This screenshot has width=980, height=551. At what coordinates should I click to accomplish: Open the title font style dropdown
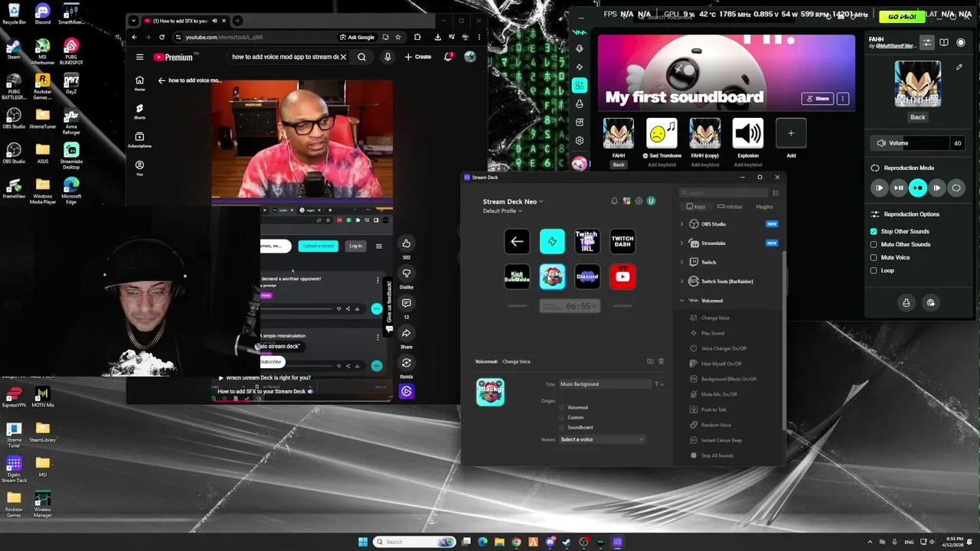point(659,384)
